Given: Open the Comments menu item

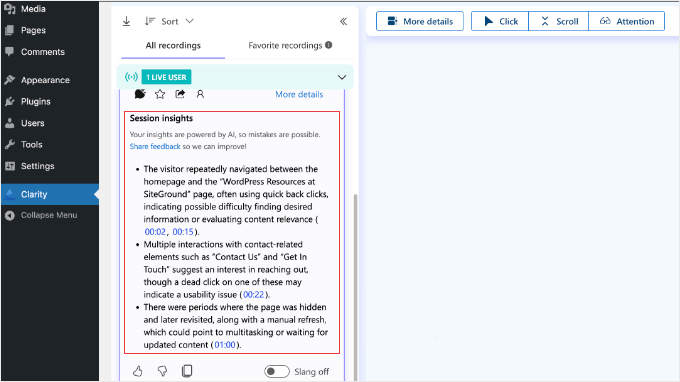Looking at the screenshot, I should [50, 52].
